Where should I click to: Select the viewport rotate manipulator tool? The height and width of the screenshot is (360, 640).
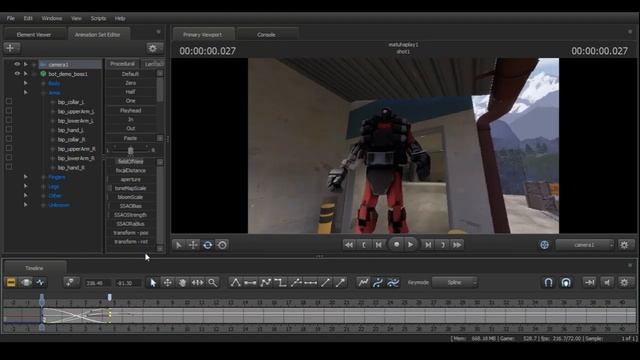[x=208, y=245]
